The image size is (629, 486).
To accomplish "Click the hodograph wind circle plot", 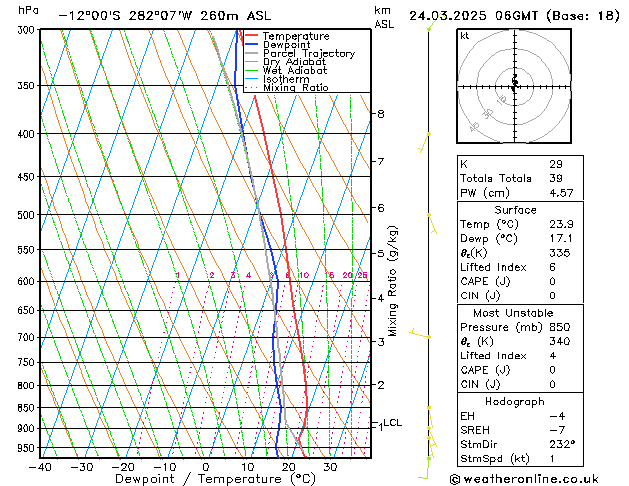I will (514, 86).
